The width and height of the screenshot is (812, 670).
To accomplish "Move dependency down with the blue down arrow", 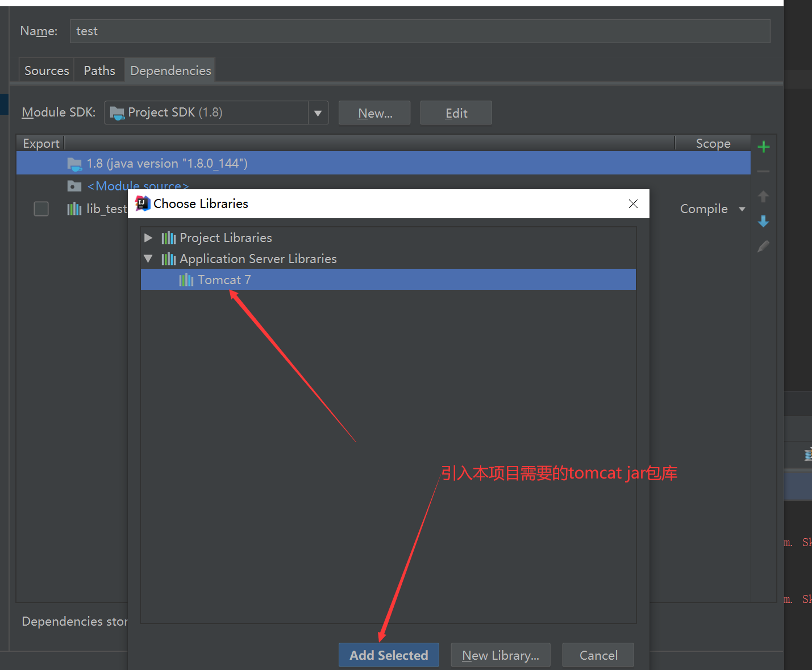I will tap(764, 221).
